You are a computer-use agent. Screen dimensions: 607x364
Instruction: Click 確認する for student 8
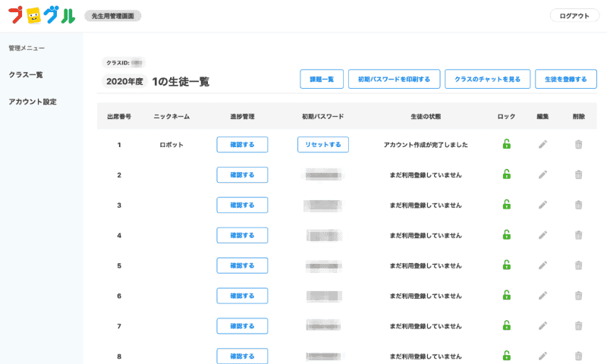(242, 356)
